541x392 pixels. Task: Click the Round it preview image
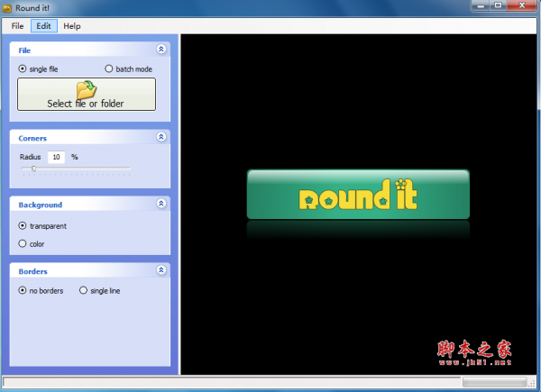tap(358, 194)
